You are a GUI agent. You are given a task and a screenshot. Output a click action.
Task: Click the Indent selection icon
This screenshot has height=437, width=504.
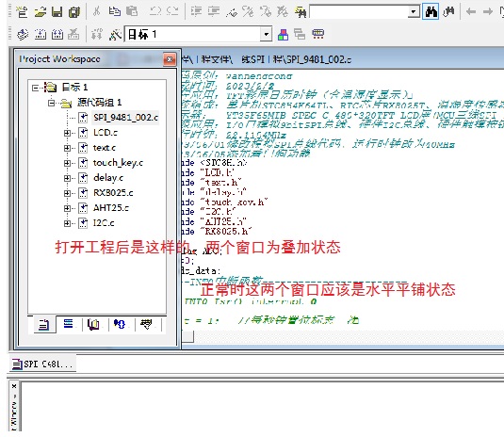click(196, 11)
